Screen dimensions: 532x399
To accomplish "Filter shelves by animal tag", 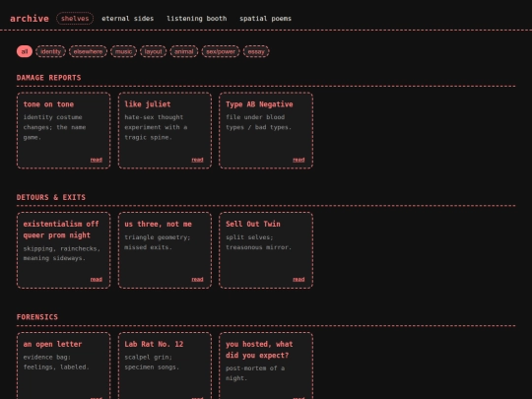I will pyautogui.click(x=184, y=51).
